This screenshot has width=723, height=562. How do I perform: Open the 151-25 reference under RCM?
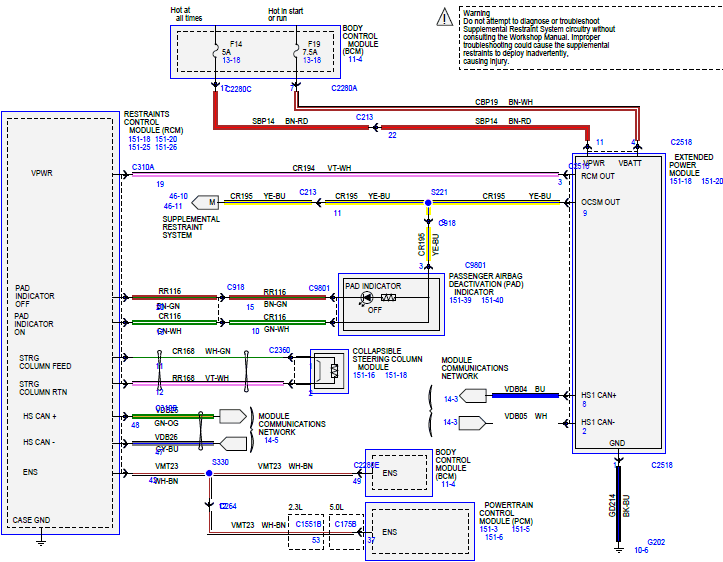coord(139,147)
